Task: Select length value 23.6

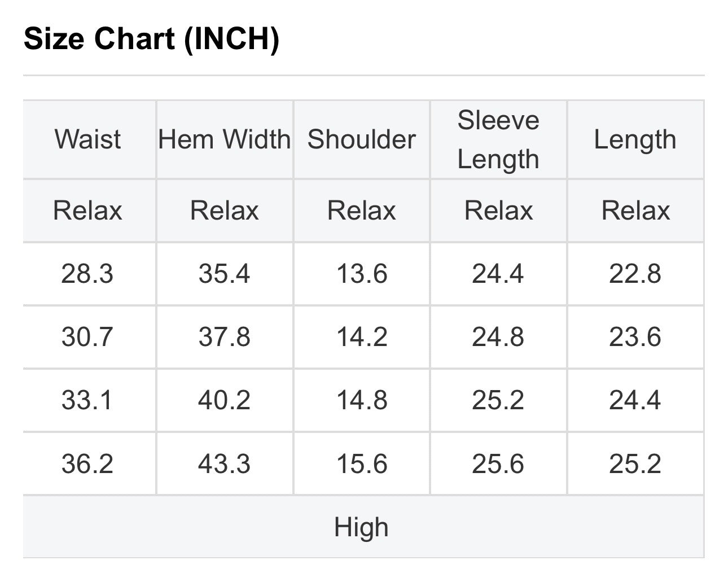Action: tap(635, 337)
